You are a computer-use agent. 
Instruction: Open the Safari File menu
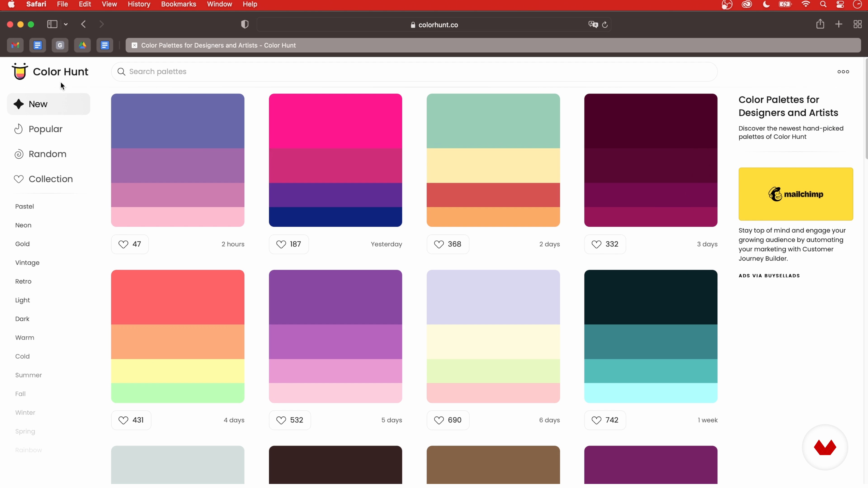point(62,4)
